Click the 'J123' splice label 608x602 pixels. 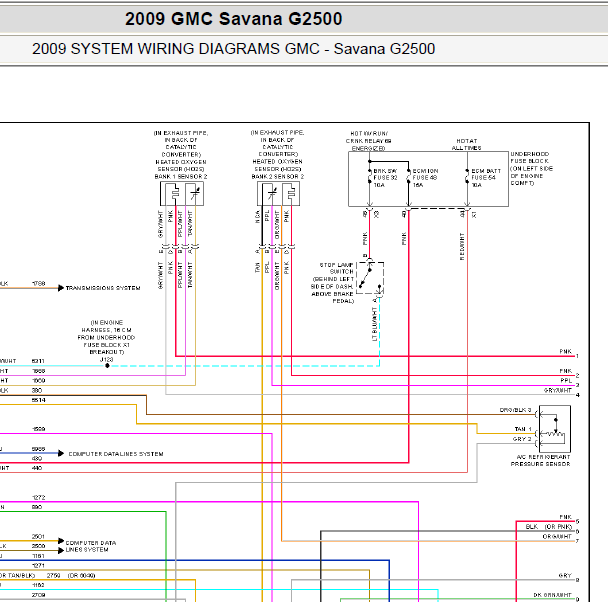(107, 359)
